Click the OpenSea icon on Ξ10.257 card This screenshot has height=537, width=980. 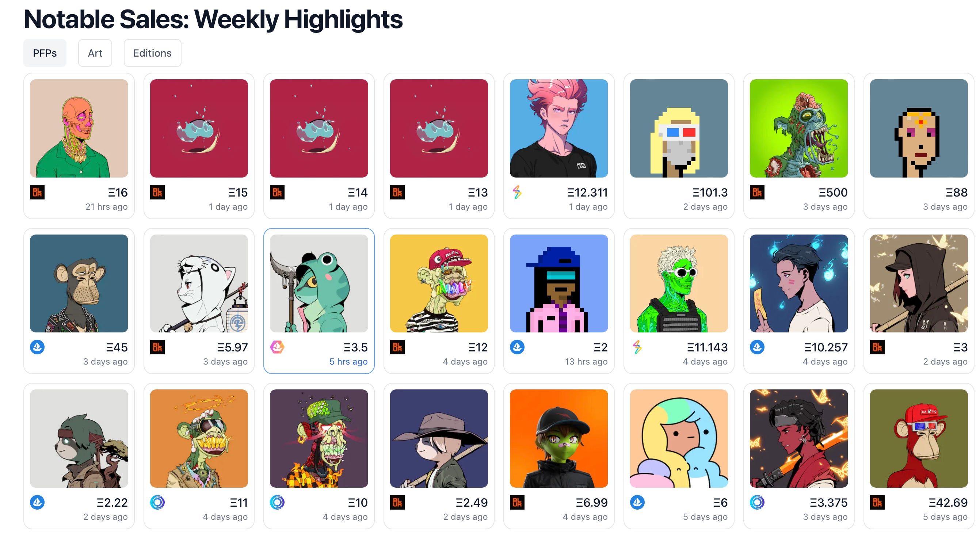point(757,347)
